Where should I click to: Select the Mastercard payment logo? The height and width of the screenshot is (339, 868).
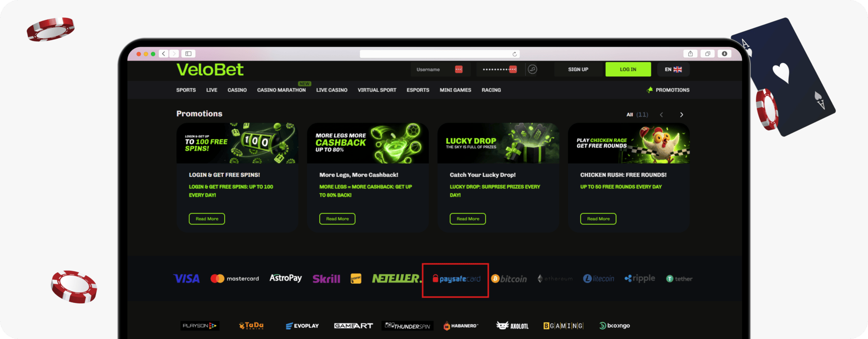click(x=235, y=279)
